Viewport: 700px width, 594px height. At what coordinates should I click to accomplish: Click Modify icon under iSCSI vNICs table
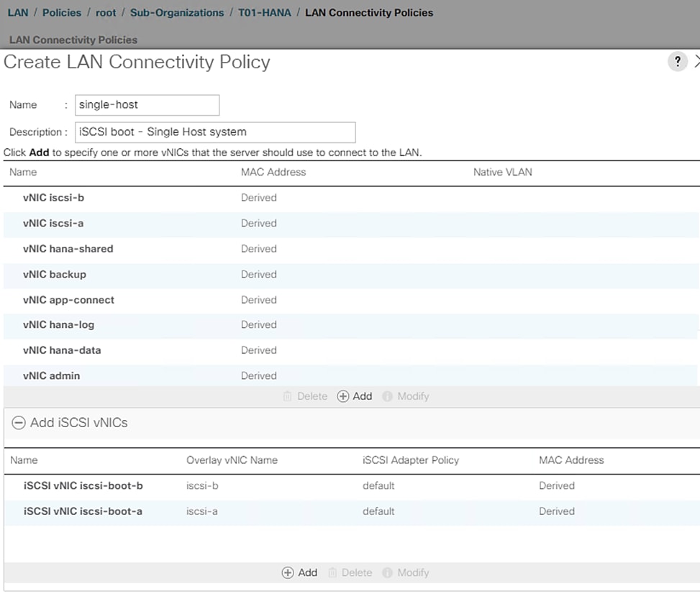[388, 572]
